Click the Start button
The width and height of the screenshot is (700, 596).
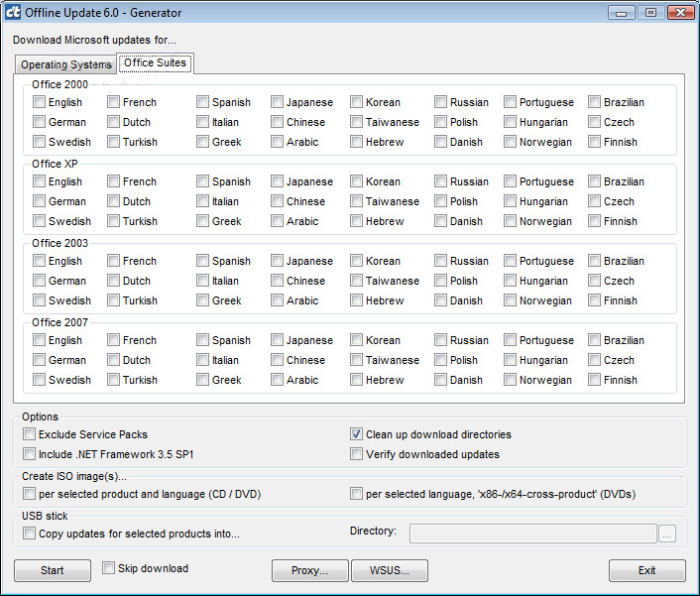pos(53,570)
